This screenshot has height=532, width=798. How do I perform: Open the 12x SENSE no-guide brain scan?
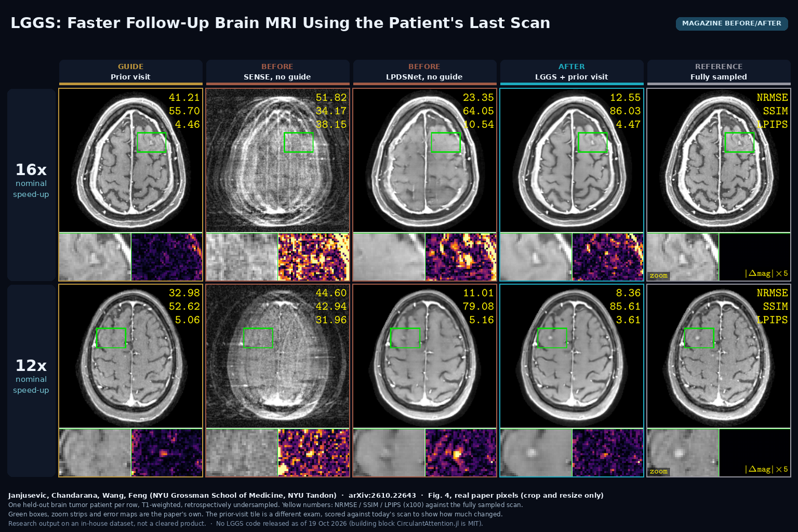pyautogui.click(x=278, y=356)
